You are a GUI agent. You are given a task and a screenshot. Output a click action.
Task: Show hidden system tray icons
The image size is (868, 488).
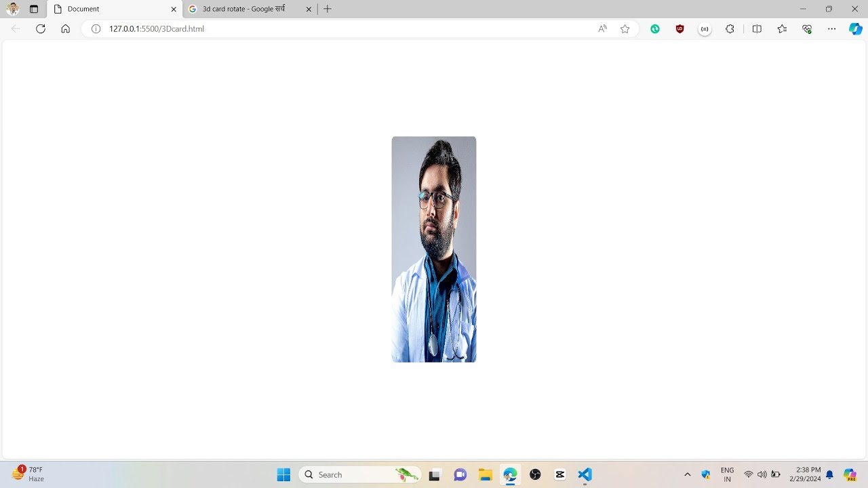point(687,474)
